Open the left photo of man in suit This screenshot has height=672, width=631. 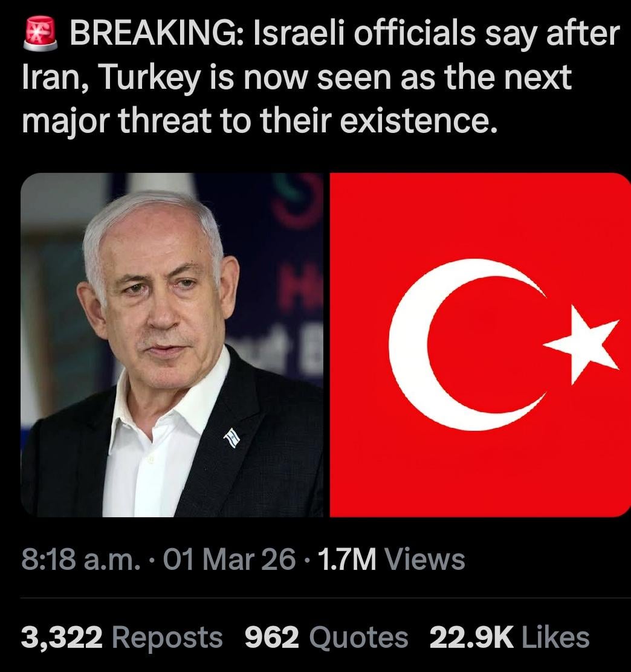pyautogui.click(x=172, y=344)
